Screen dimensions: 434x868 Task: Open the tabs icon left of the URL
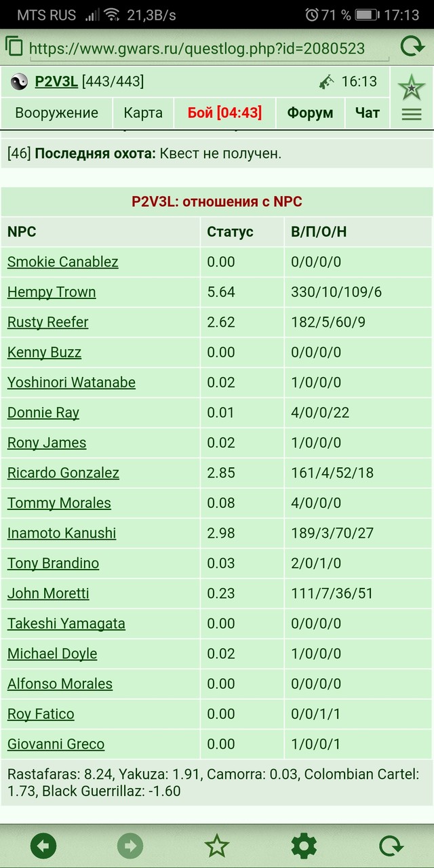[x=14, y=47]
